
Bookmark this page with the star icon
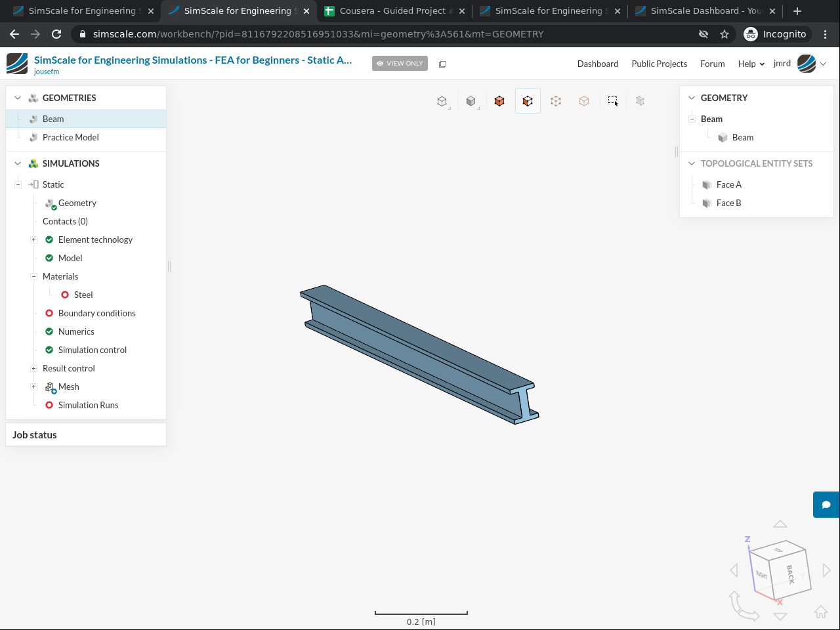724,34
